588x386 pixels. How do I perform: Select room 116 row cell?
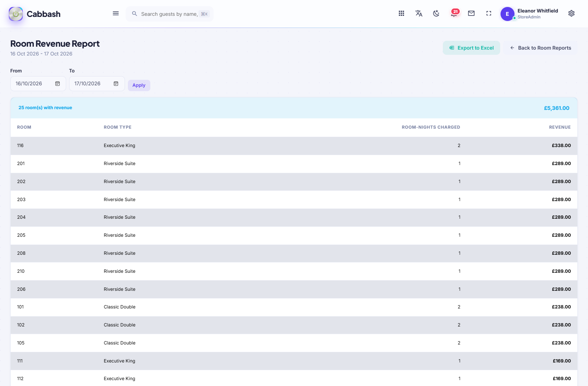point(20,146)
